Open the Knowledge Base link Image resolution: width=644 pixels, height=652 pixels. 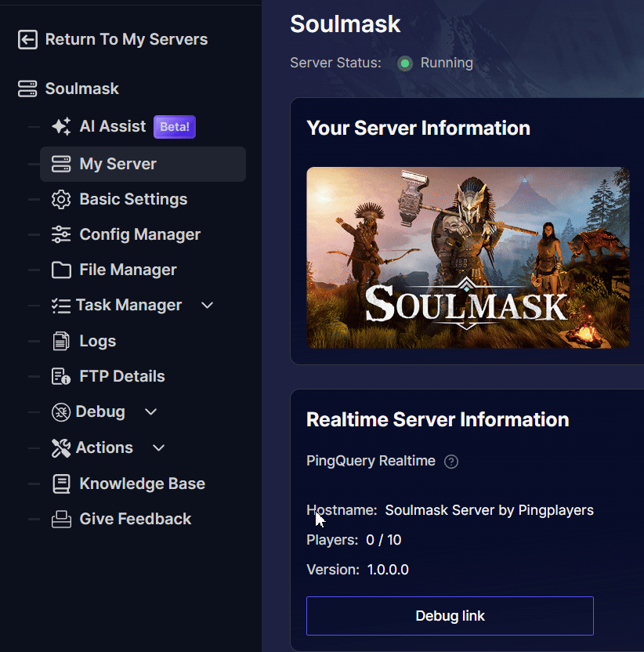tap(142, 484)
